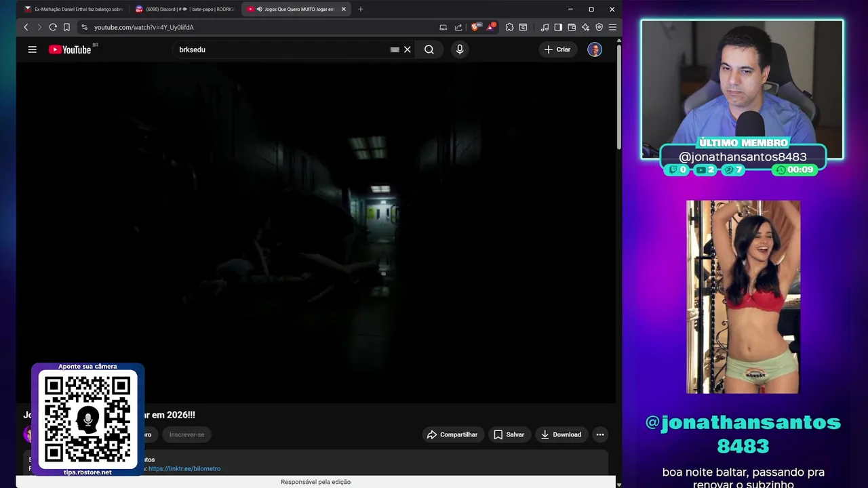868x488 pixels.
Task: Click the dancing woman image panel
Action: [743, 297]
